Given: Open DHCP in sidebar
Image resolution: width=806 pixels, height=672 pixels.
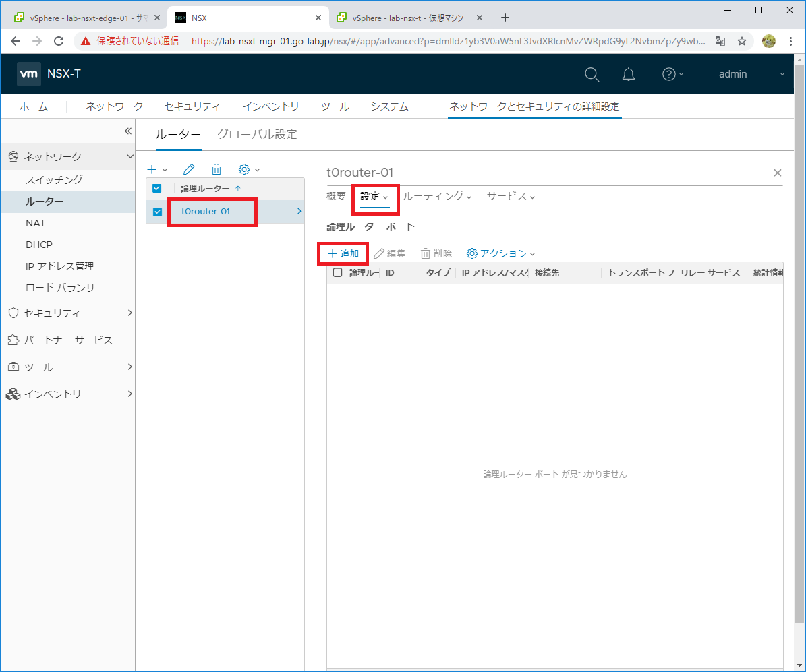Looking at the screenshot, I should click(x=39, y=245).
